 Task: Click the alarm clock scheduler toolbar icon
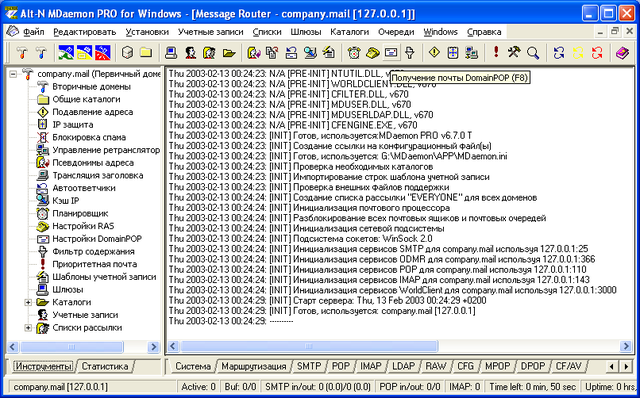click(x=353, y=53)
